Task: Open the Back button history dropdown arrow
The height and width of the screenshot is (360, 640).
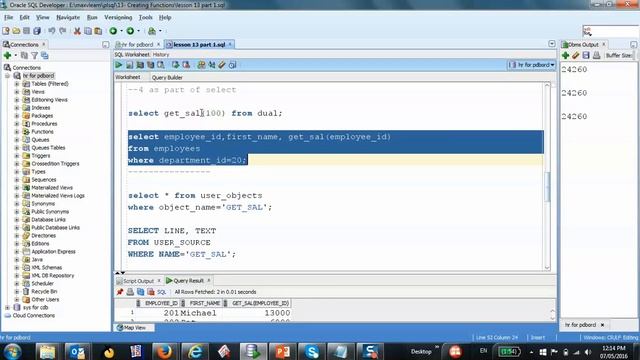Action: pyautogui.click(x=122, y=31)
